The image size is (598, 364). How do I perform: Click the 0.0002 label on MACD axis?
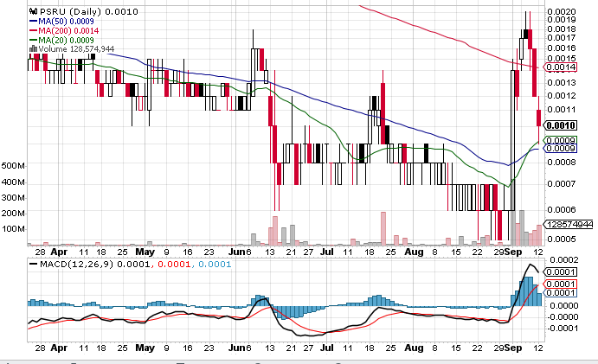click(564, 260)
